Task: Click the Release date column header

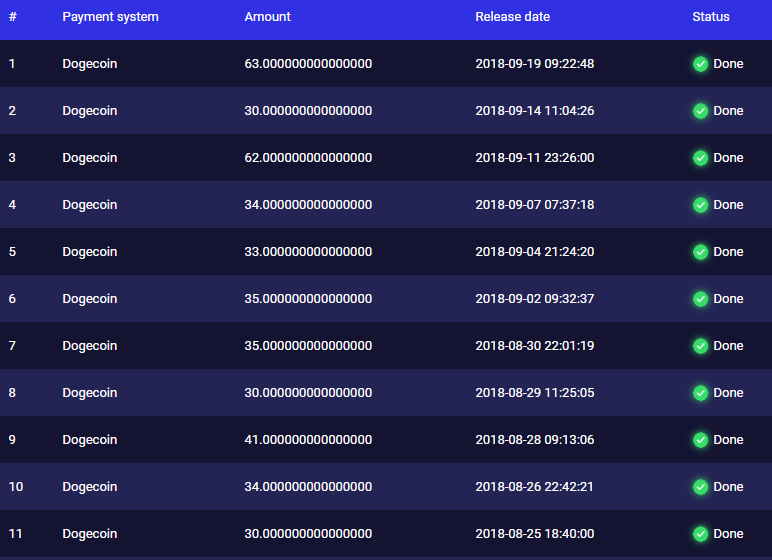Action: pyautogui.click(x=512, y=17)
